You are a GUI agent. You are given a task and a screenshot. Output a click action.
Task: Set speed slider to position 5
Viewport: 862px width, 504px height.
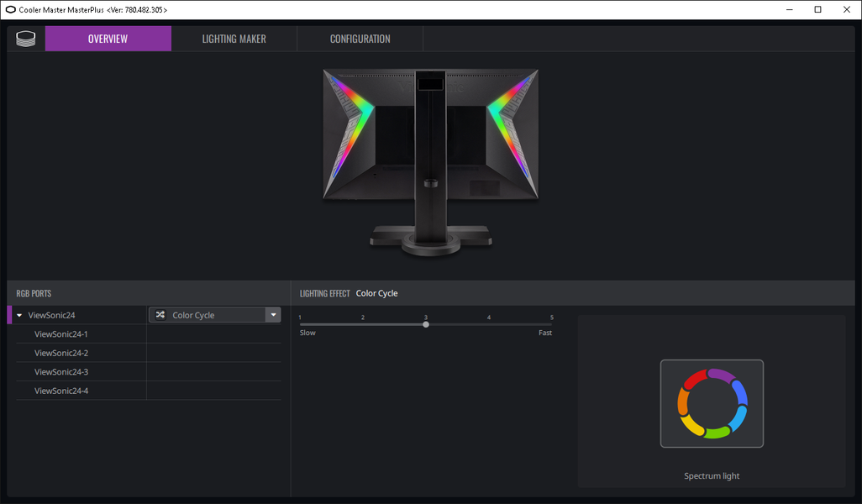tap(551, 324)
